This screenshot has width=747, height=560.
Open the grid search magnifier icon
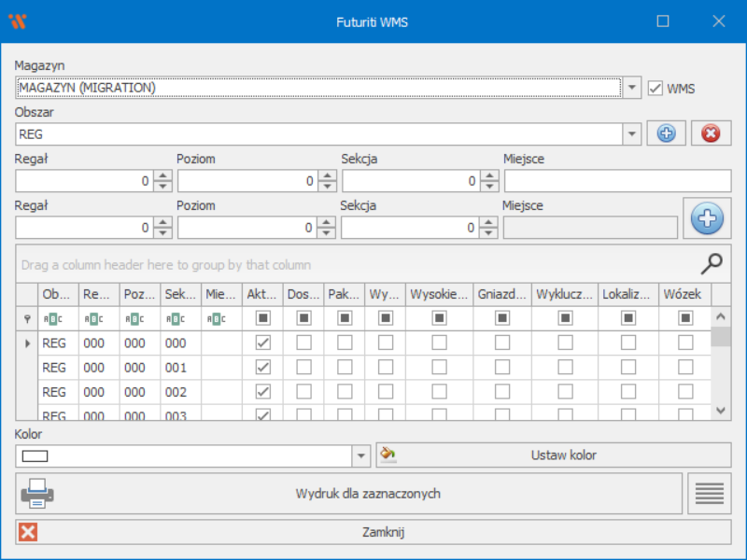(x=712, y=264)
